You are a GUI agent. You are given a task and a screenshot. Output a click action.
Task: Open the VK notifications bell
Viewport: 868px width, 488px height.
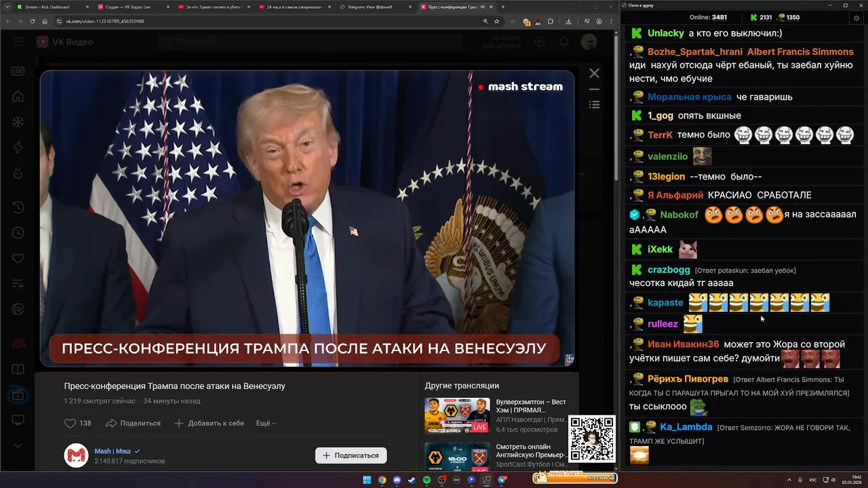564,42
